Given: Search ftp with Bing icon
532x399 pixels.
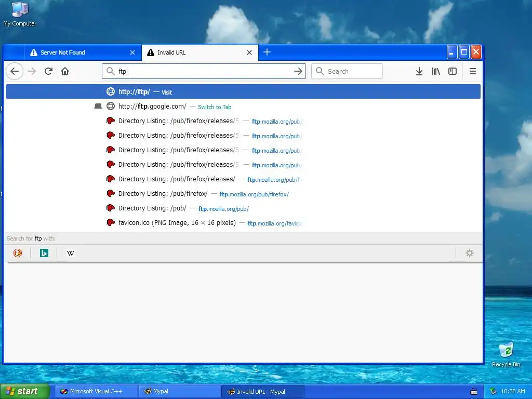Looking at the screenshot, I should [44, 253].
